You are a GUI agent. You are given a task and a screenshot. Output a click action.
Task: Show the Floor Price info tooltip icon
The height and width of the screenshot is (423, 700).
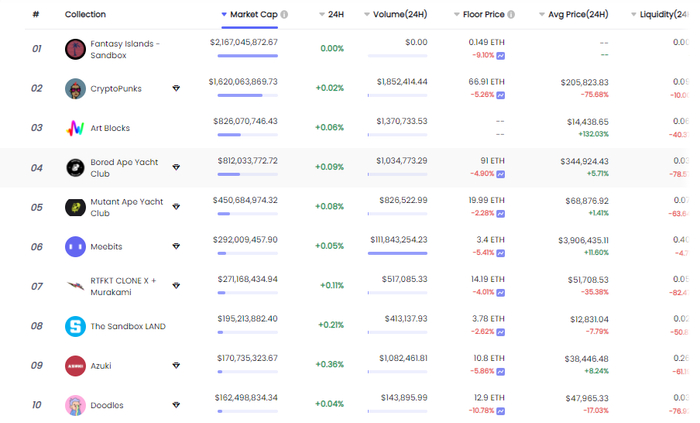(511, 14)
